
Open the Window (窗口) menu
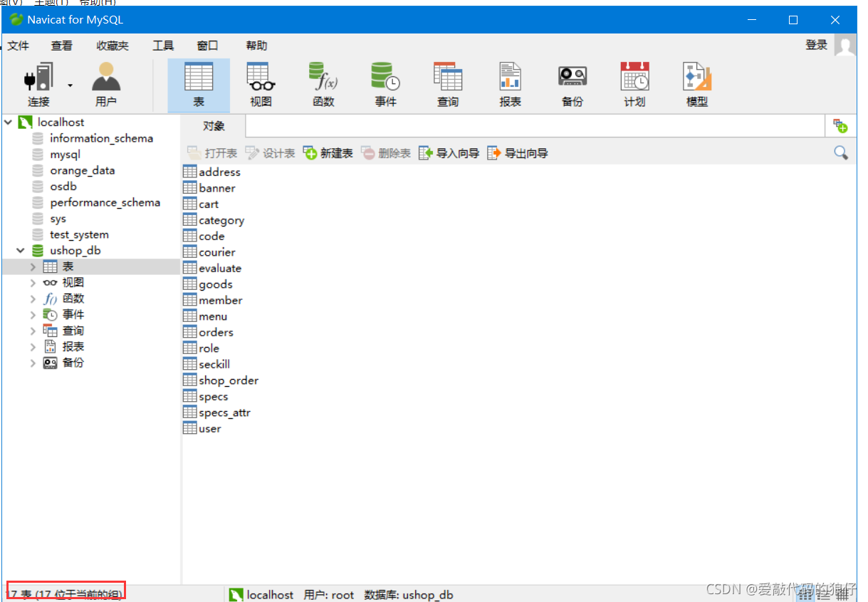pos(207,46)
